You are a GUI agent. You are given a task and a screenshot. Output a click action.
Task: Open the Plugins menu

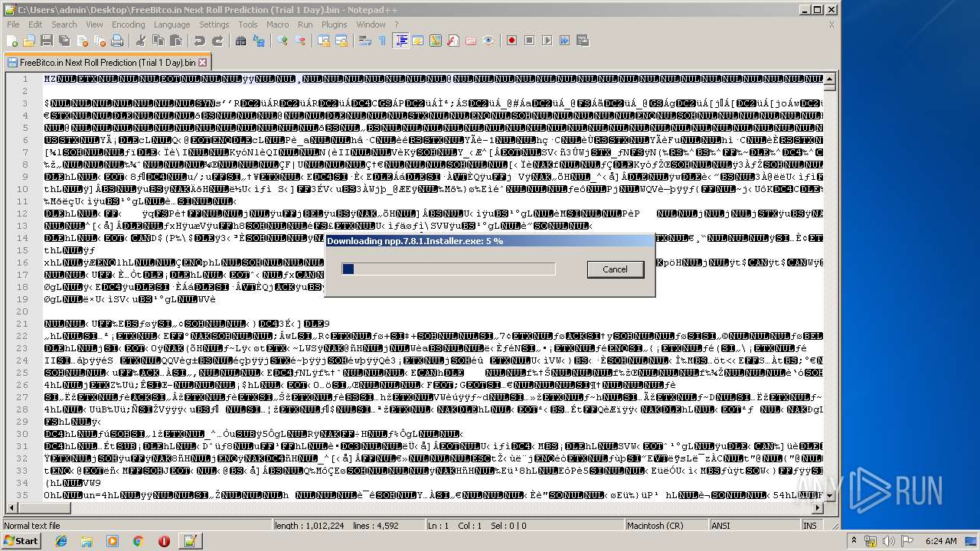point(335,24)
